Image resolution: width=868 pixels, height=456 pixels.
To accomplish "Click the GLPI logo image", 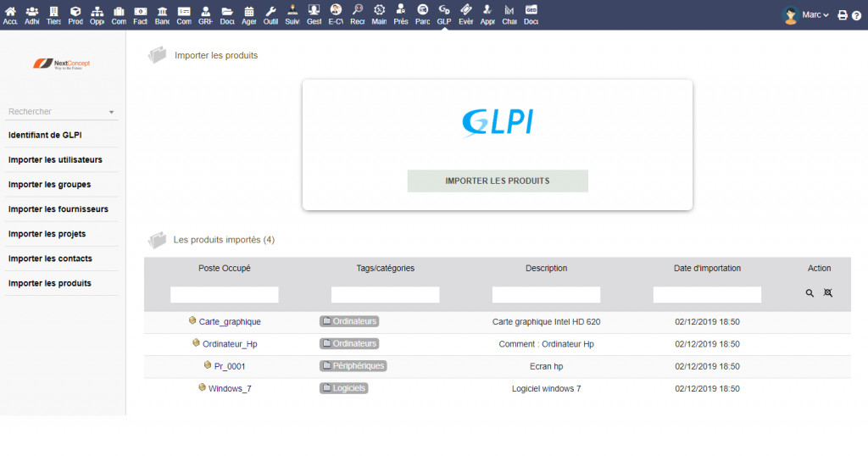I will [497, 122].
